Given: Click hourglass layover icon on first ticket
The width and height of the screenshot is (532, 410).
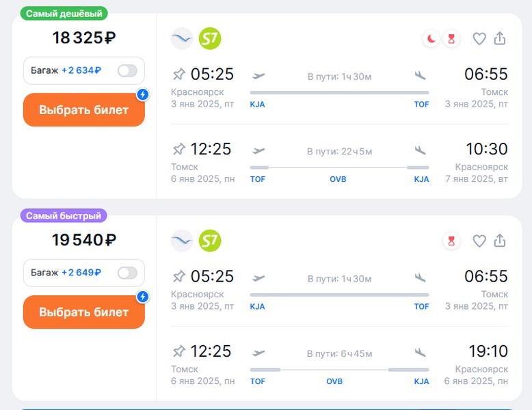Looking at the screenshot, I should 451,39.
